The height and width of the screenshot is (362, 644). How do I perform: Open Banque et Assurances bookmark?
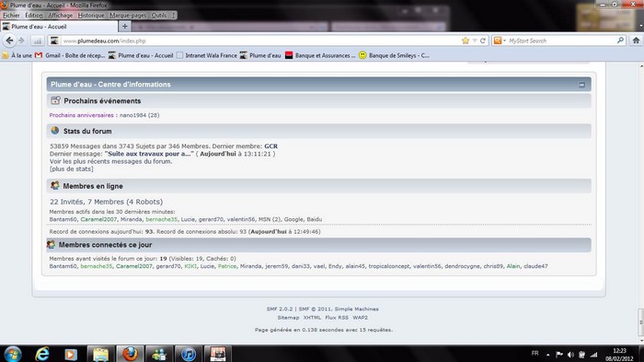pos(320,55)
